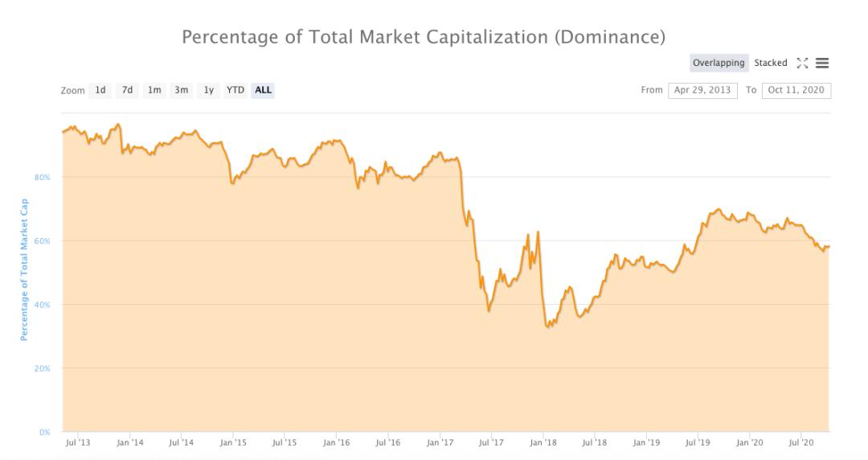Click the 20% y-axis label

[x=43, y=368]
